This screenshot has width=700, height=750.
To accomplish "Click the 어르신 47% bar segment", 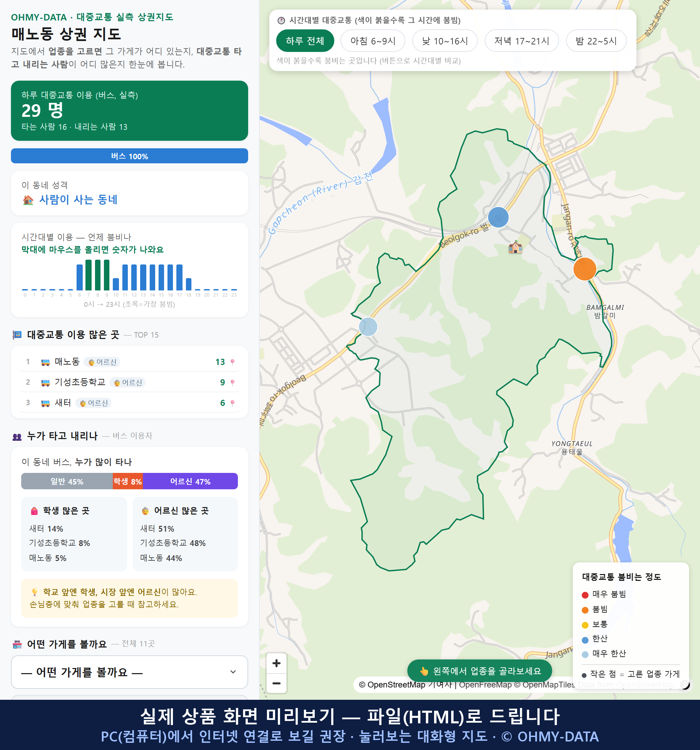I will coord(190,481).
